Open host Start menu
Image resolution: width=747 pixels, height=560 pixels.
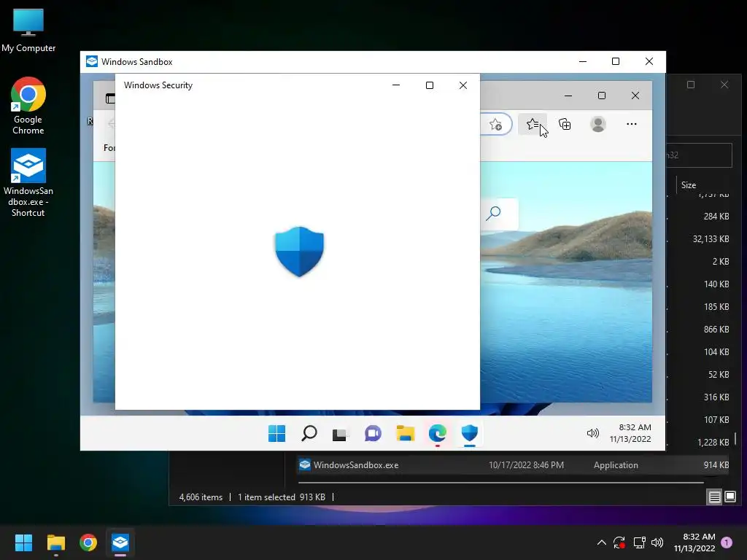click(x=23, y=542)
